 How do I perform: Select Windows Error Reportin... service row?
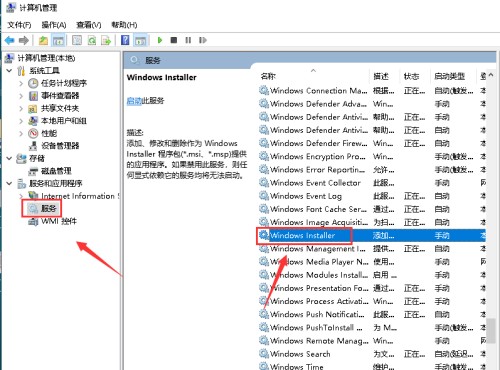pyautogui.click(x=372, y=170)
